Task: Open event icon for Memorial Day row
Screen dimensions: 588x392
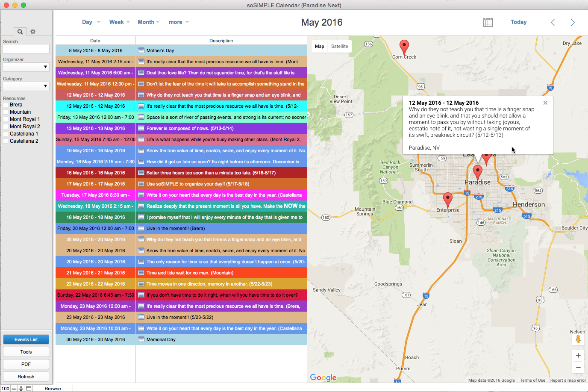Action: coord(141,339)
